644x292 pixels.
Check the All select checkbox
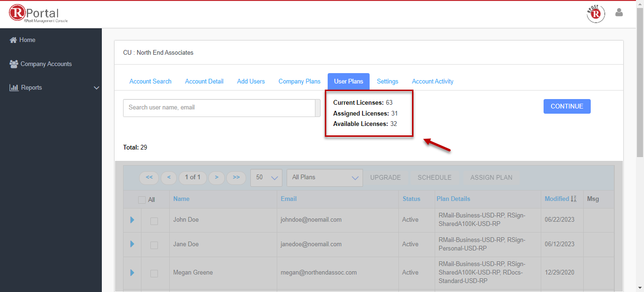click(142, 200)
